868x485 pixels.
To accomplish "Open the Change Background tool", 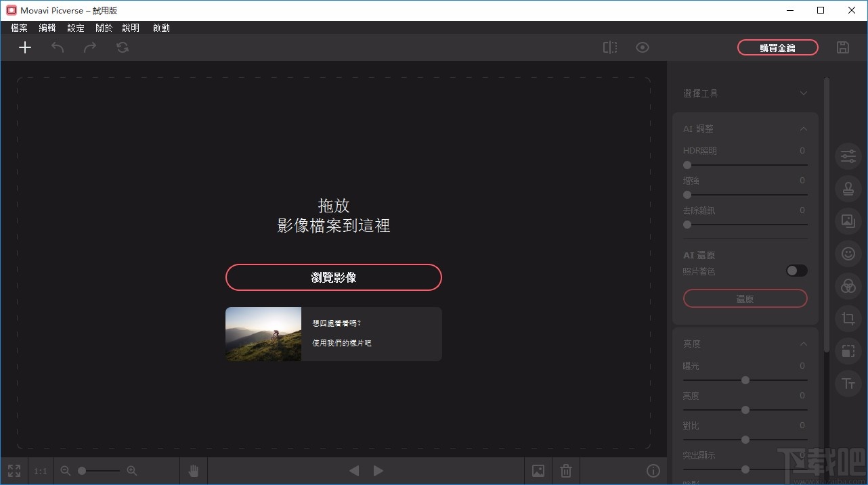I will point(848,221).
